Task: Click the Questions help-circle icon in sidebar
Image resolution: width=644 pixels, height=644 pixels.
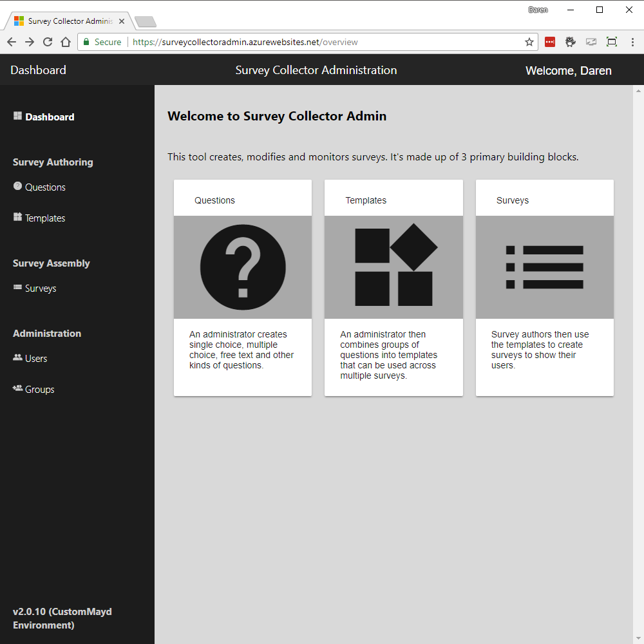Action: [17, 186]
